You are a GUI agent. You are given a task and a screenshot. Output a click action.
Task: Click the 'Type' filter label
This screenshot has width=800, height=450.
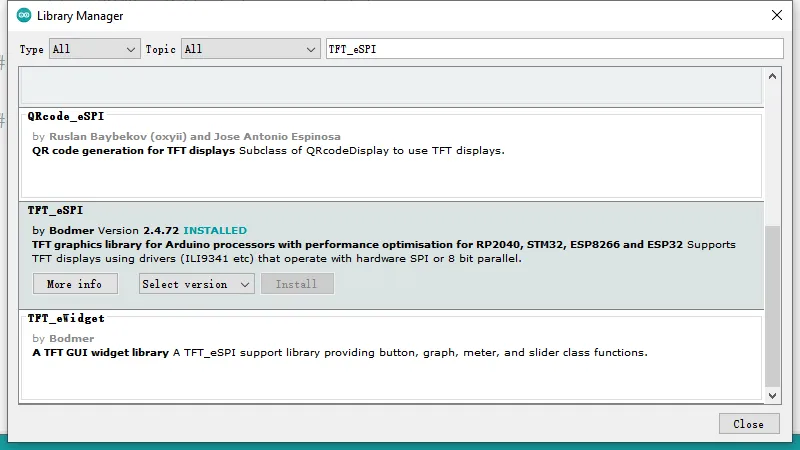(x=32, y=49)
